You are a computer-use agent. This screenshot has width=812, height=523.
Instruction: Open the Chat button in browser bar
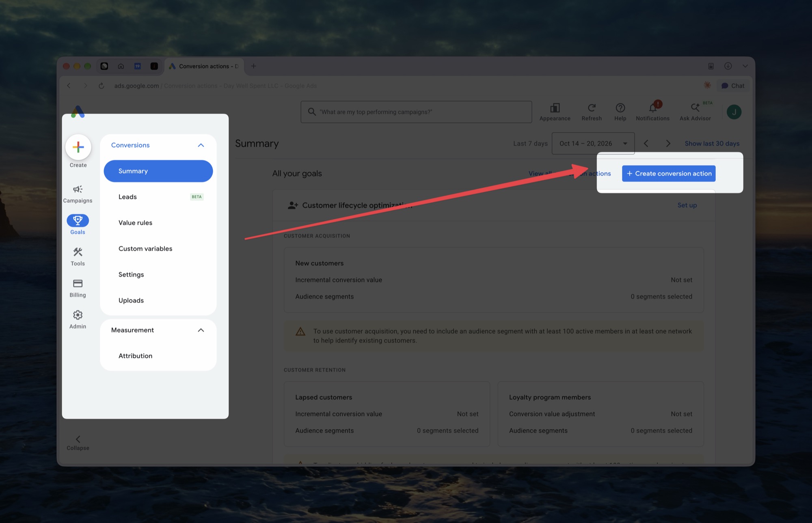tap(733, 86)
